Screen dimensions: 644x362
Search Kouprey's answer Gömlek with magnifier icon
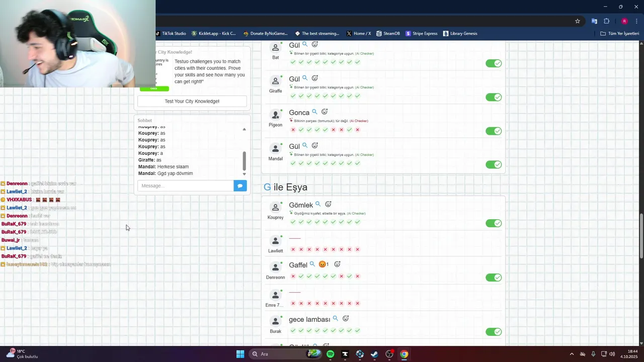(318, 204)
